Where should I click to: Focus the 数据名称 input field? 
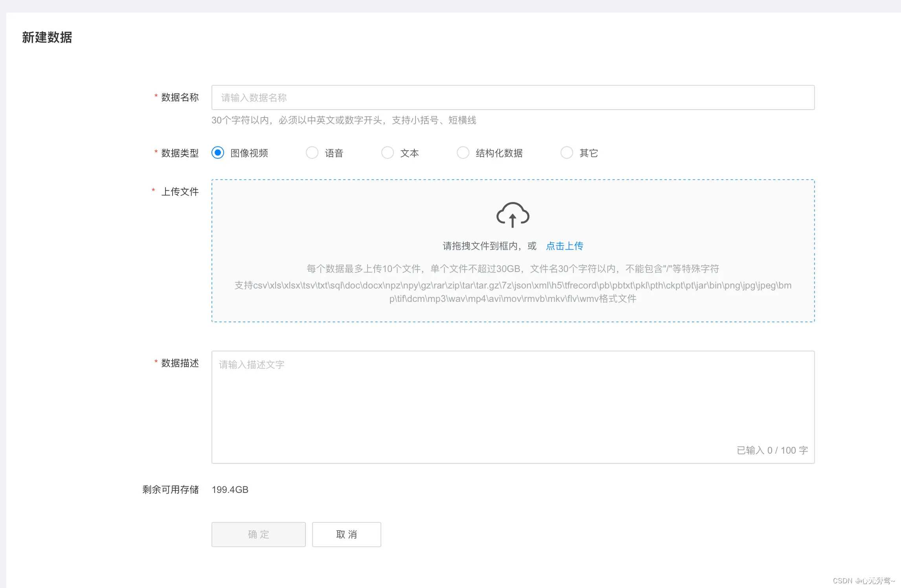point(513,97)
